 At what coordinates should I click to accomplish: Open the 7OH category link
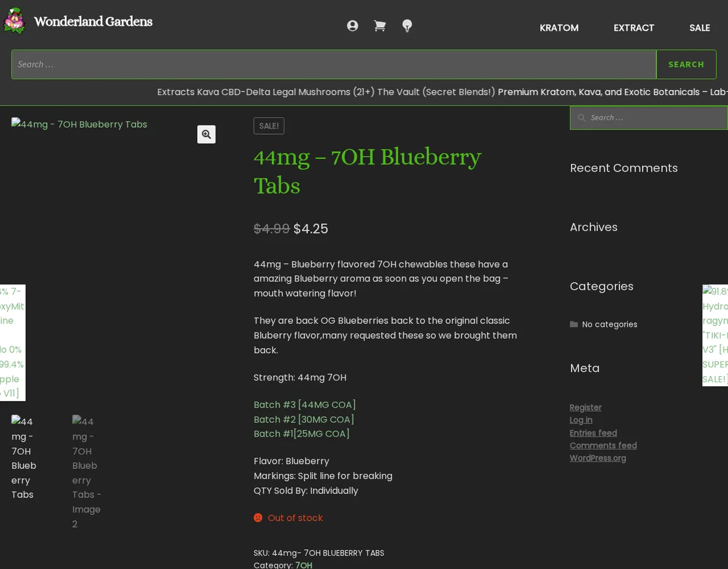[x=303, y=565]
